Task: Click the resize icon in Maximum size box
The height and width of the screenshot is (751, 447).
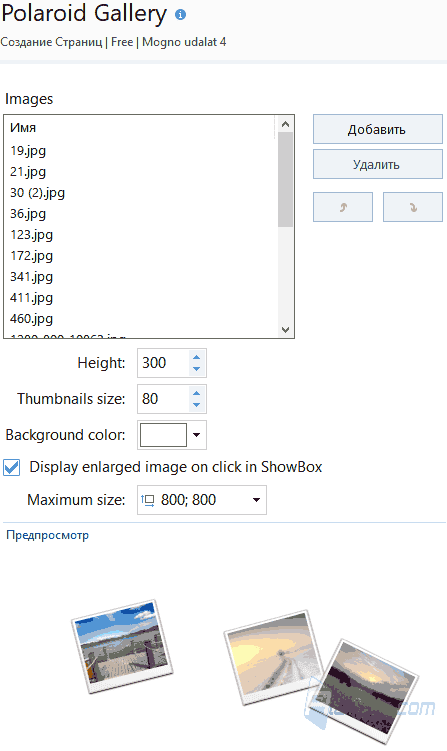Action: coord(148,501)
